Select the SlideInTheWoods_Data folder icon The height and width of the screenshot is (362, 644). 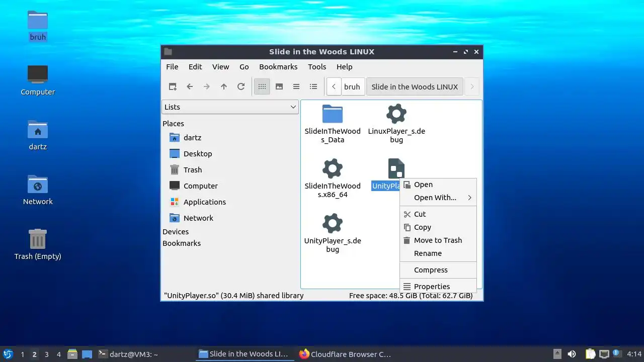(x=333, y=114)
